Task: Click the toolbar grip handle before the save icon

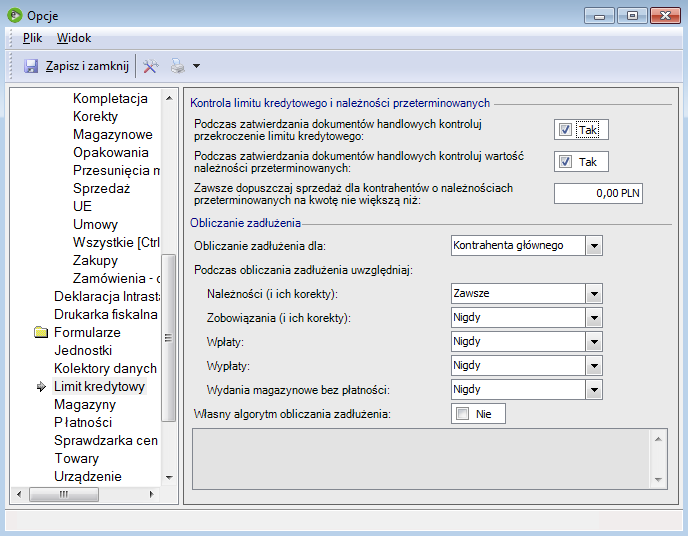Action: coord(11,66)
